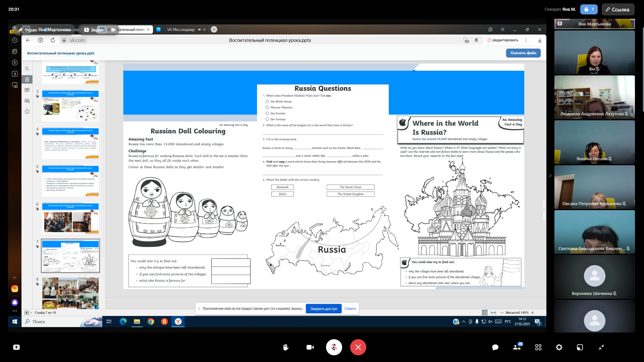The height and width of the screenshot is (362, 644).
Task: Open document info in viewer sidebar
Action: click(x=27, y=112)
